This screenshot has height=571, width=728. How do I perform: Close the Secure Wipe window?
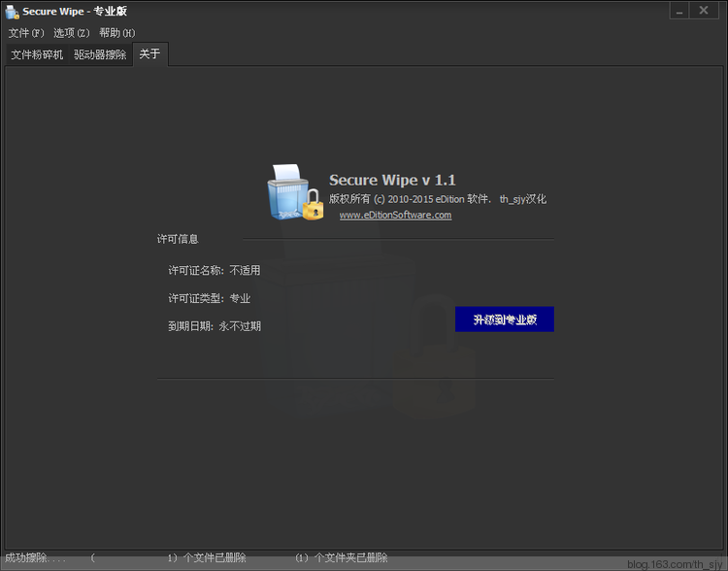(704, 11)
